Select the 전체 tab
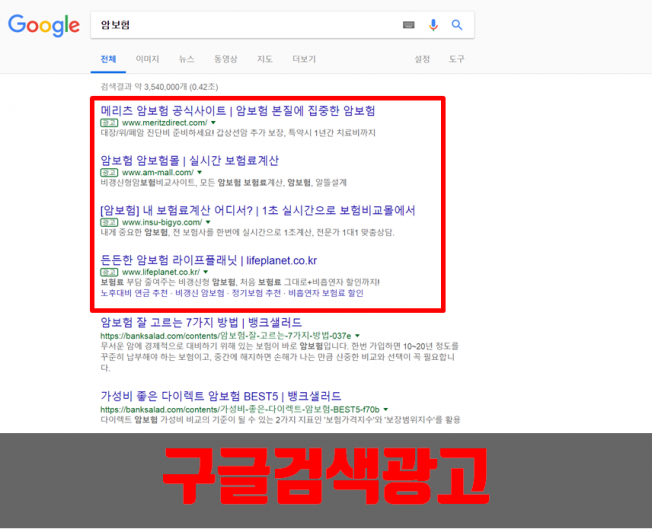 (108, 59)
